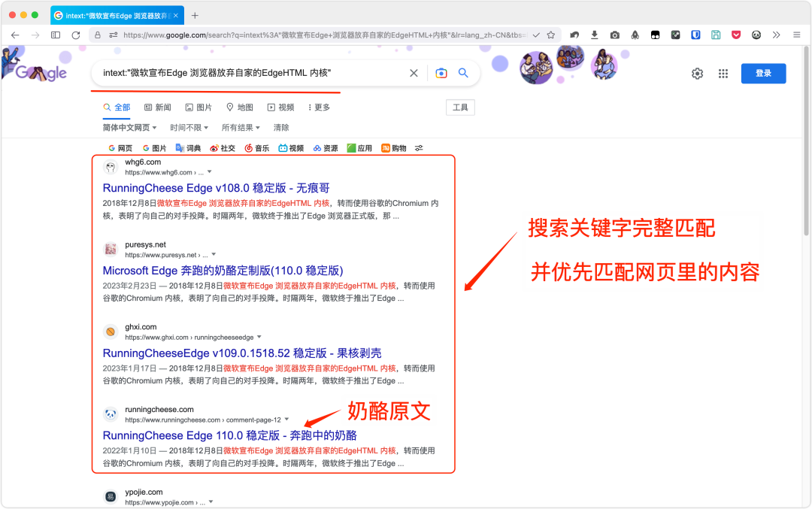This screenshot has height=509, width=812.
Task: Expand the whg6.com result options arrow
Action: tap(209, 172)
